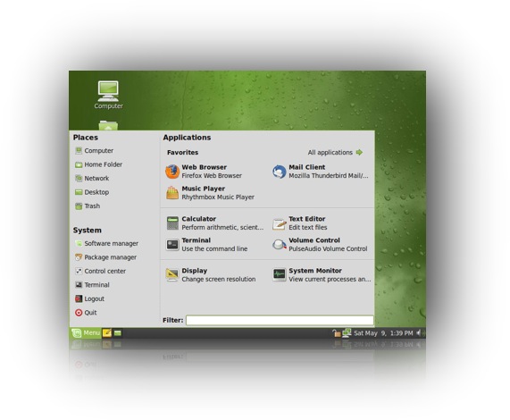Launch the Calculator icon
The width and height of the screenshot is (510, 420).
[172, 223]
